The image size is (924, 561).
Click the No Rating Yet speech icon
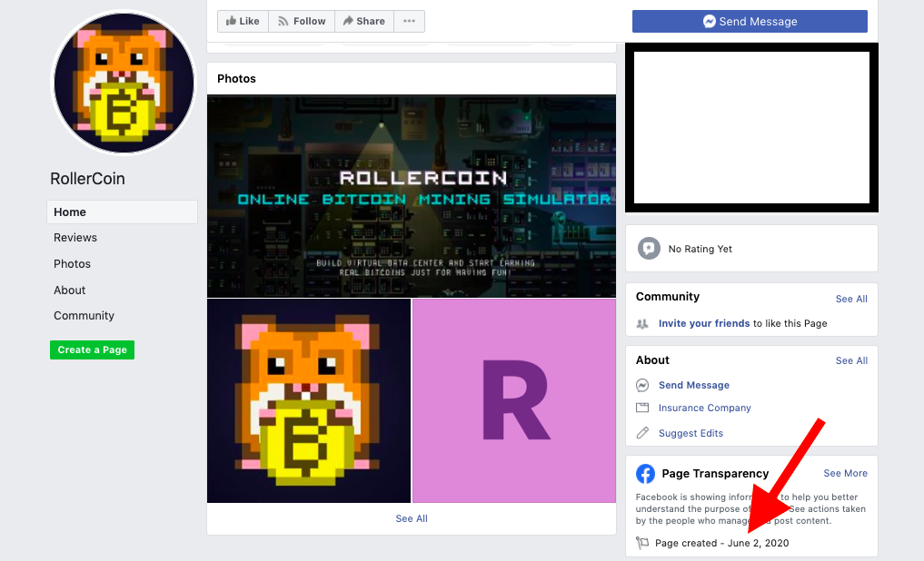[x=649, y=249]
